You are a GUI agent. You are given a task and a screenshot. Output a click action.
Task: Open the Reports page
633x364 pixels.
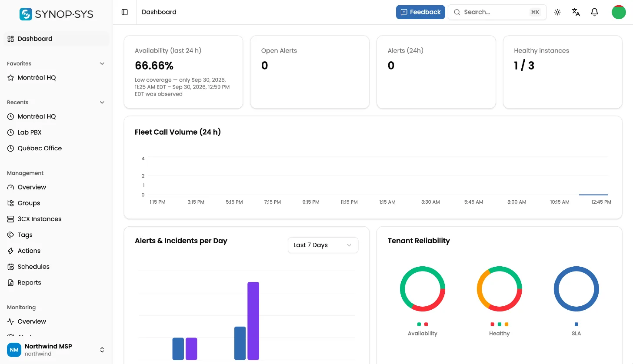(57, 283)
